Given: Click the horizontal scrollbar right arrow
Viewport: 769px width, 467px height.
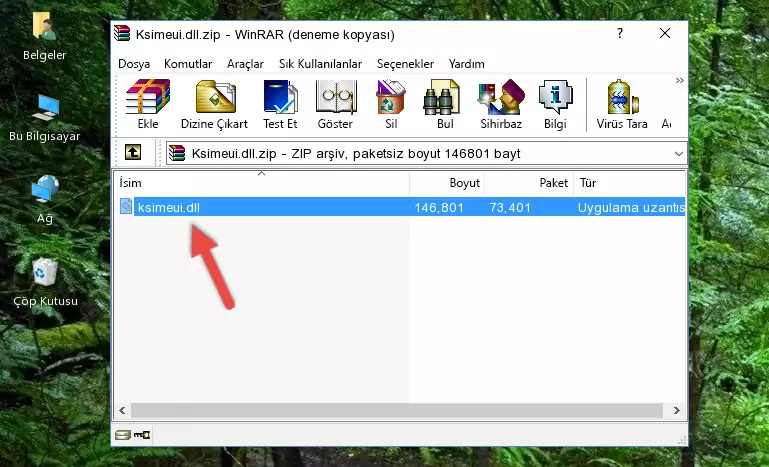Looking at the screenshot, I should pos(677,411).
